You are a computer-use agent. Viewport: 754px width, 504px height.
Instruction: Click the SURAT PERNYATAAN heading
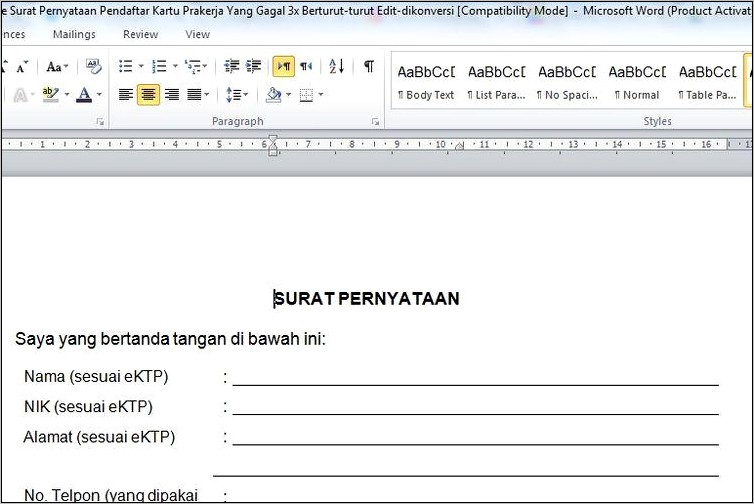point(367,299)
